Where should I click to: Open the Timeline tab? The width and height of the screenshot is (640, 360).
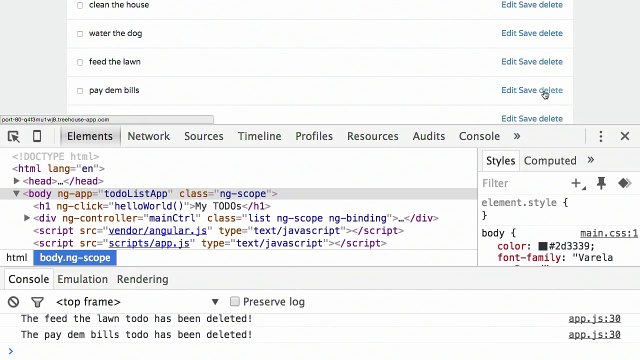point(260,136)
